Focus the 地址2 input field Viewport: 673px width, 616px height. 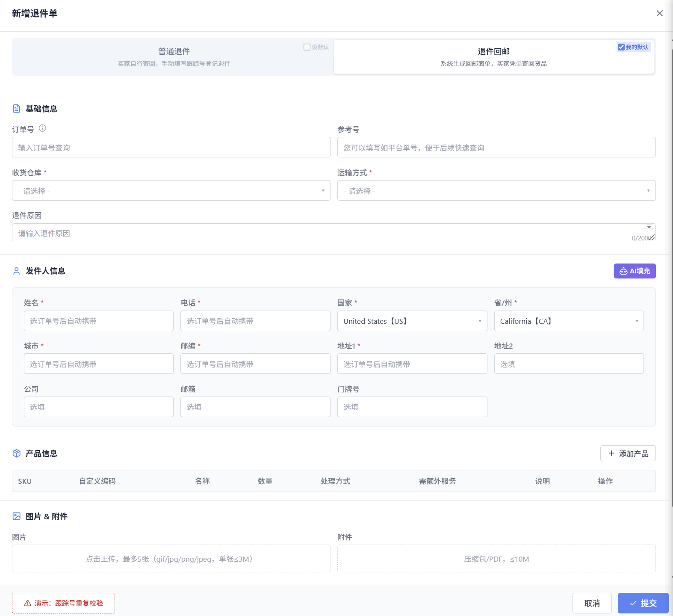569,364
